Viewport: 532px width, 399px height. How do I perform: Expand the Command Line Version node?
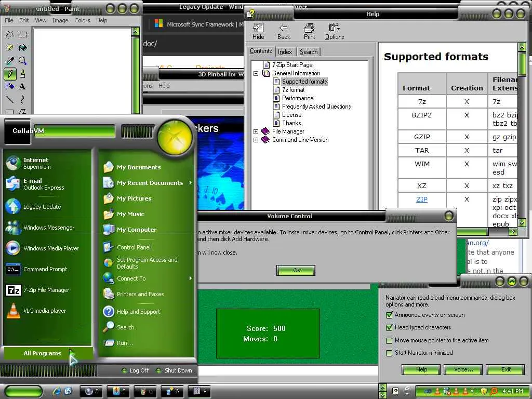coord(256,140)
